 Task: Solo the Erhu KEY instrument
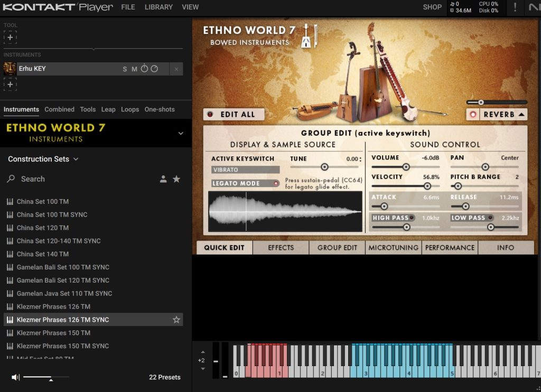(125, 69)
